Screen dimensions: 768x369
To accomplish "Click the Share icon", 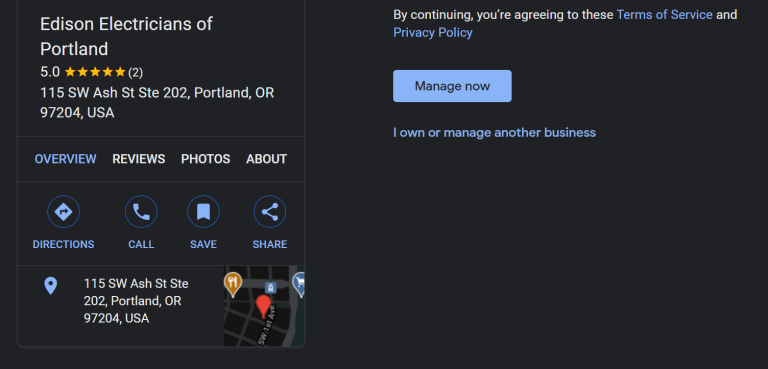I will click(x=270, y=212).
